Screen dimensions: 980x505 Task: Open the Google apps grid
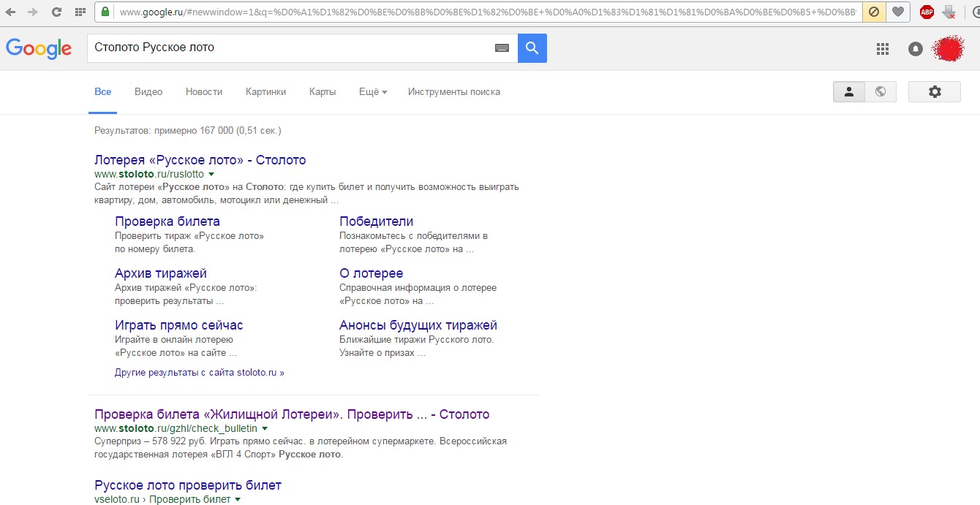883,49
